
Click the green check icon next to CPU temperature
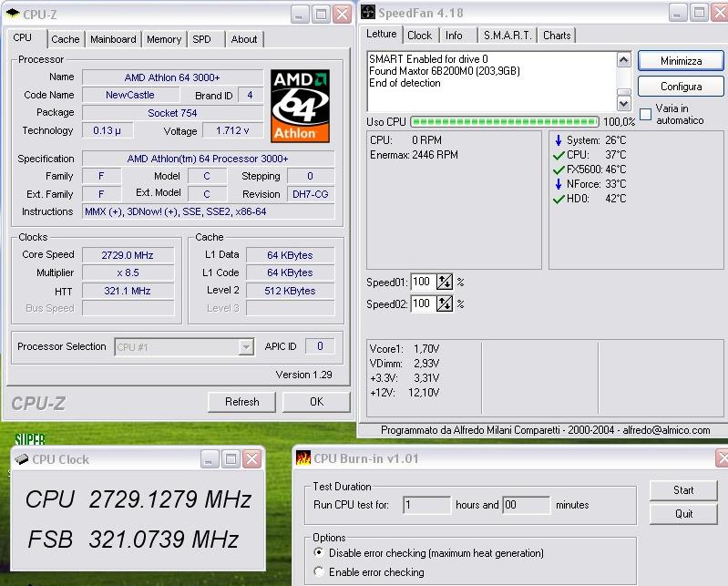pyautogui.click(x=559, y=155)
